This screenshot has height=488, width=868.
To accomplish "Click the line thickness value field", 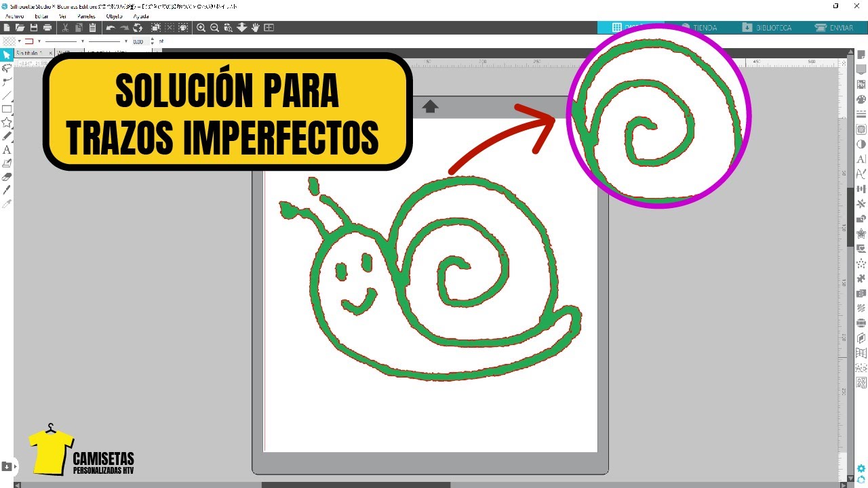I will coord(140,41).
